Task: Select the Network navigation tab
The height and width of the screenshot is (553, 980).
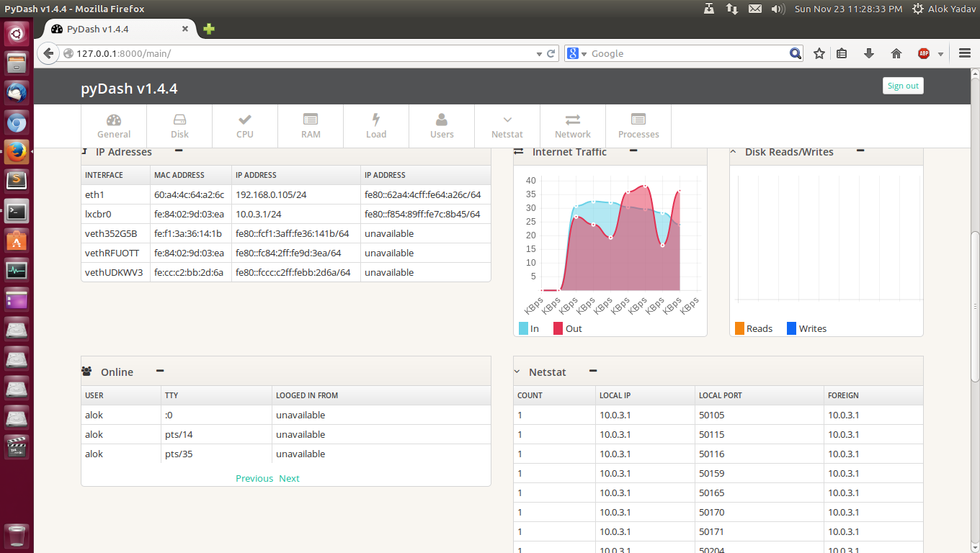Action: (573, 126)
